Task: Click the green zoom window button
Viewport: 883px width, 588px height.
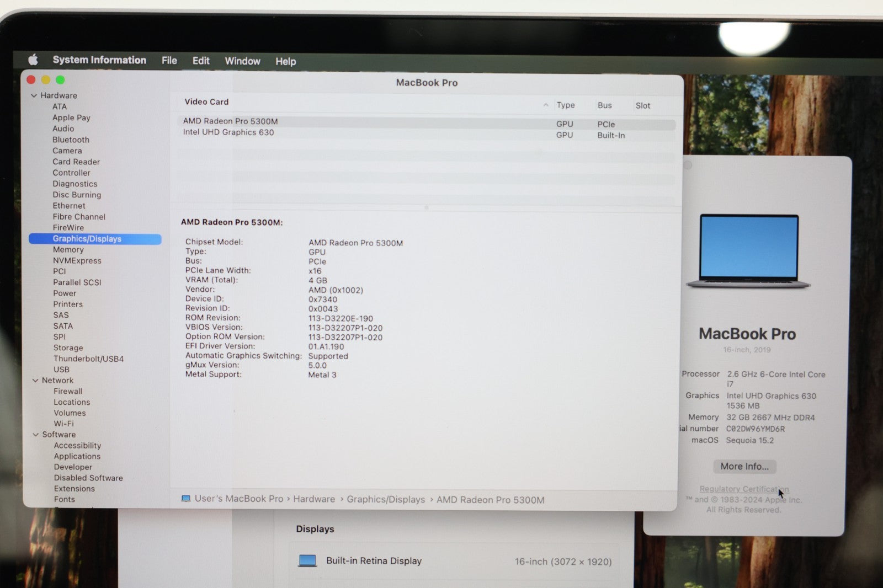Action: (60, 80)
